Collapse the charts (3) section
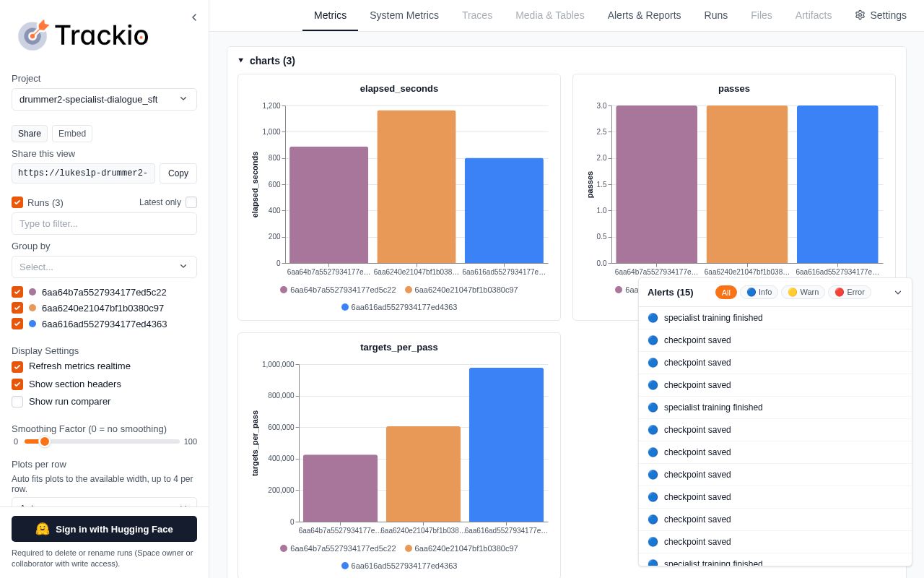Screen dimensions: 924x578 pos(241,61)
